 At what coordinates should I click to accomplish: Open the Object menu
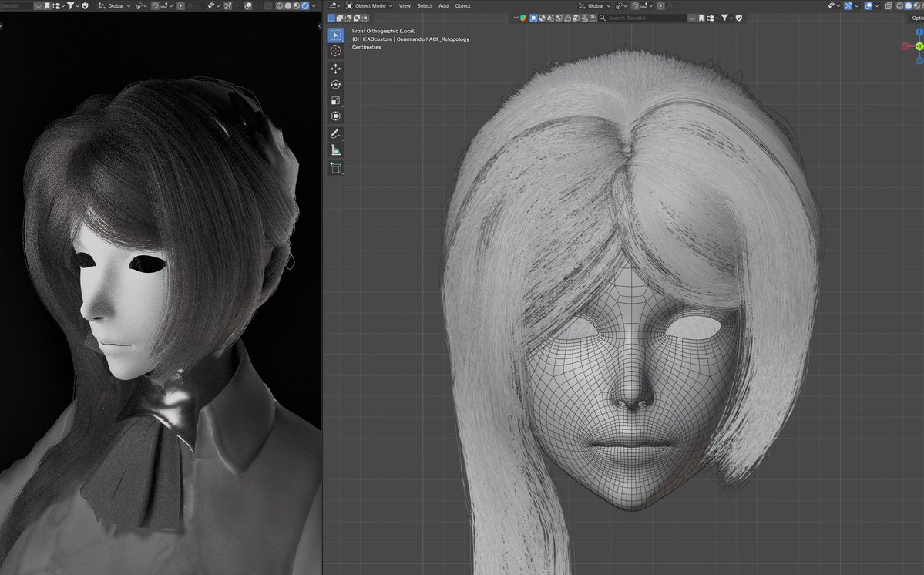(x=462, y=6)
